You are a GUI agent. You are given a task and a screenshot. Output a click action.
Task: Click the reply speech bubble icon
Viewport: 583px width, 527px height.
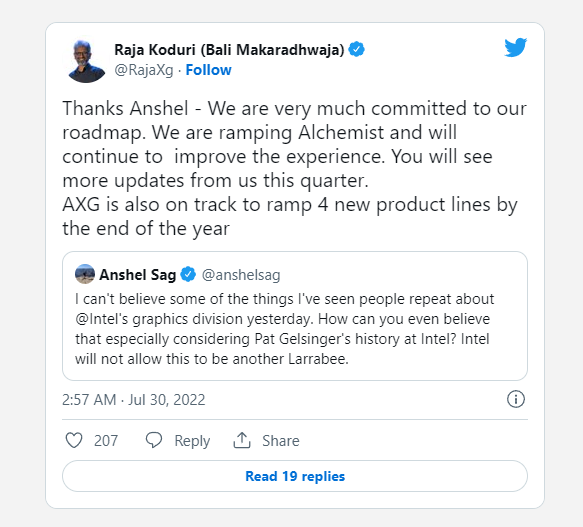point(154,440)
